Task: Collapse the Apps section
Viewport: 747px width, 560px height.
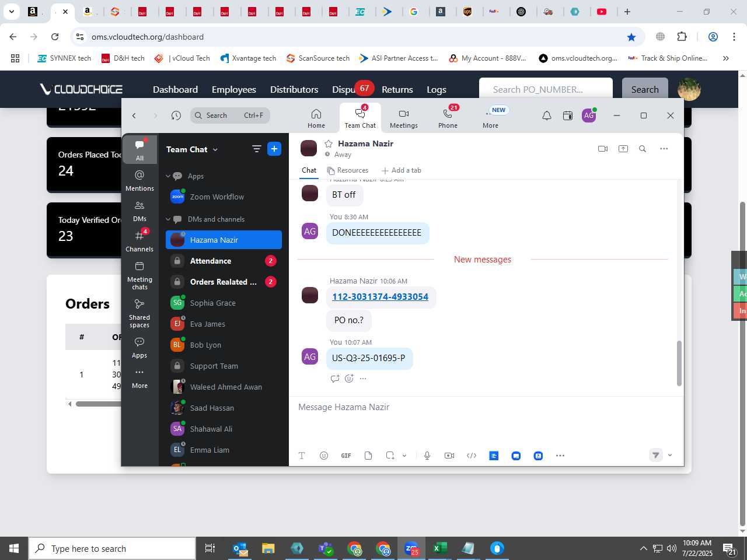Action: point(168,176)
